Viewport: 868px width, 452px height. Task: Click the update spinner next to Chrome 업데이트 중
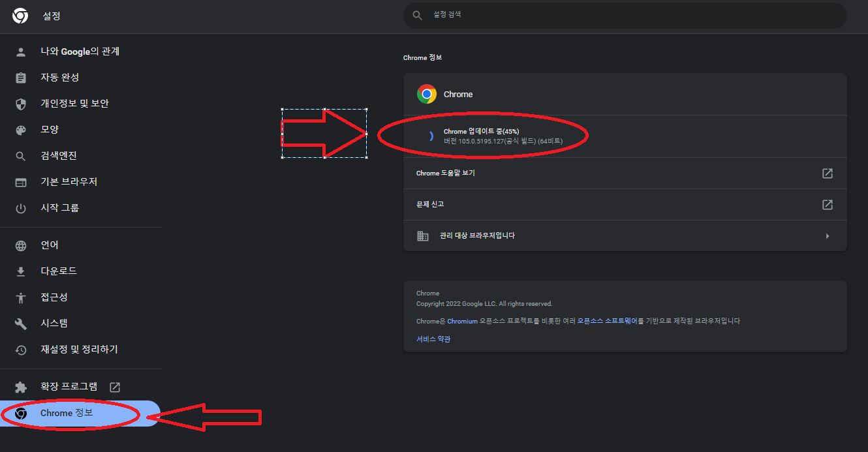click(429, 136)
